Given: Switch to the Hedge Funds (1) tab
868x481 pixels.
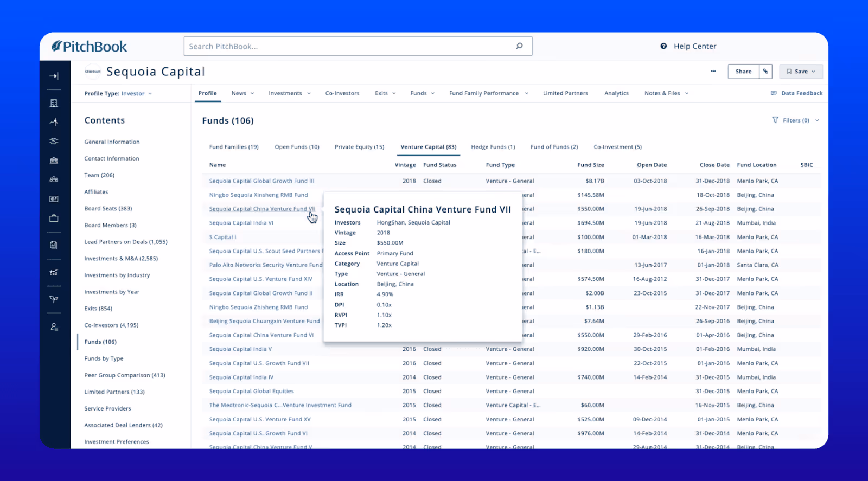Looking at the screenshot, I should point(493,147).
